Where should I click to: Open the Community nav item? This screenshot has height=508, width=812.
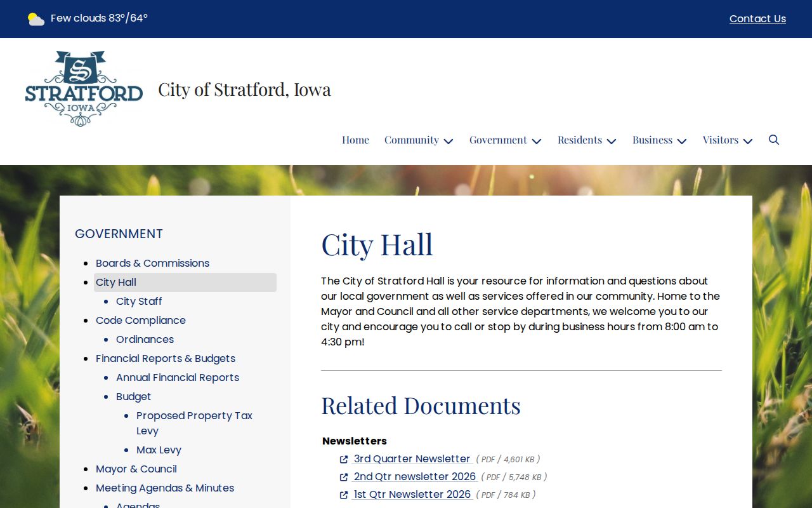pos(411,140)
